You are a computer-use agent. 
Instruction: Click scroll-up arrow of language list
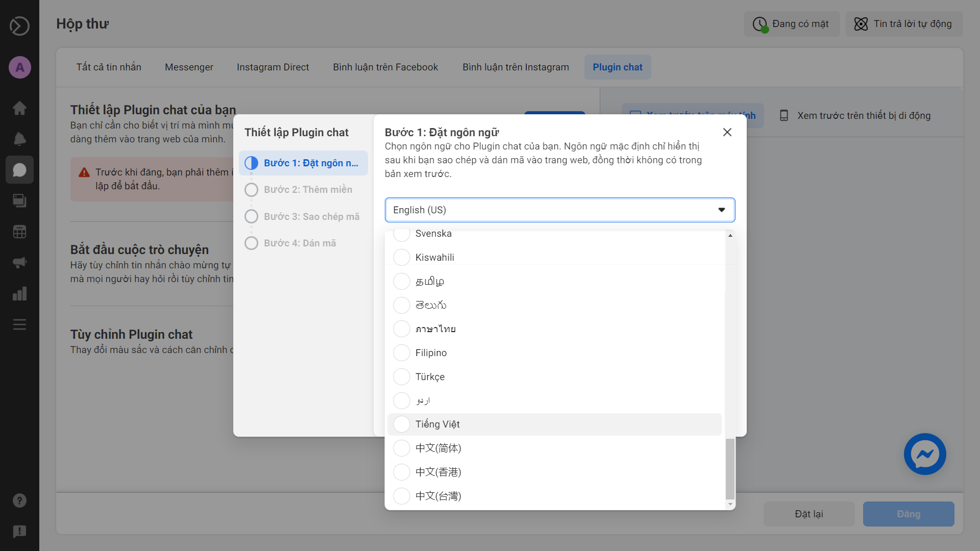point(730,235)
